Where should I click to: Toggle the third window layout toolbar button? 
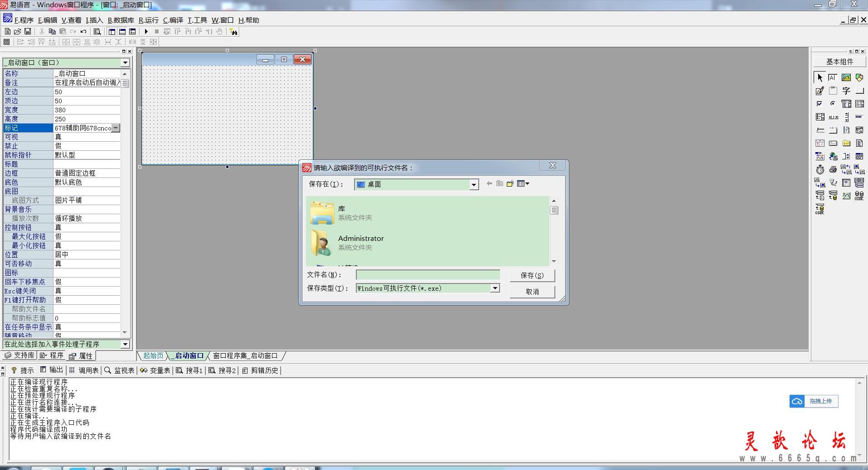[x=132, y=32]
